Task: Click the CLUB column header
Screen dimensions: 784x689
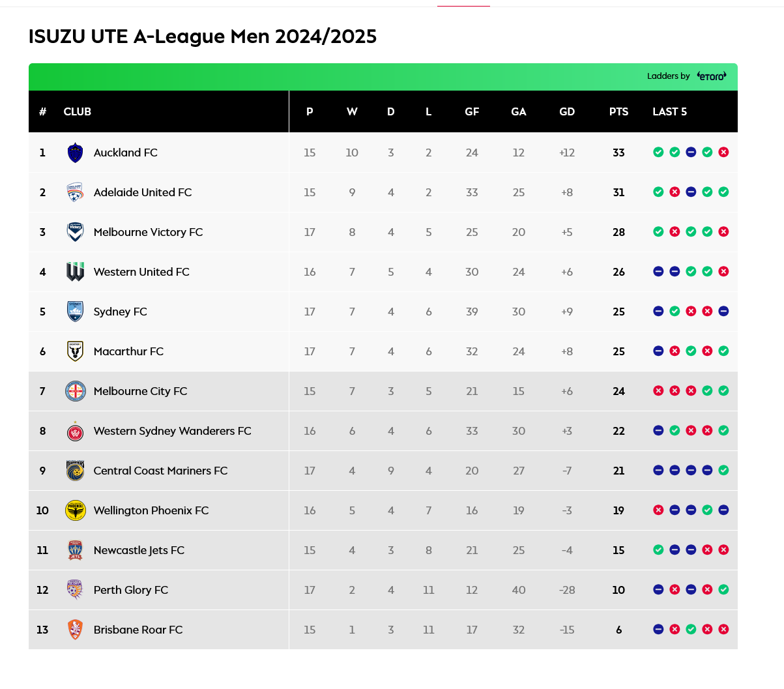Action: (77, 111)
